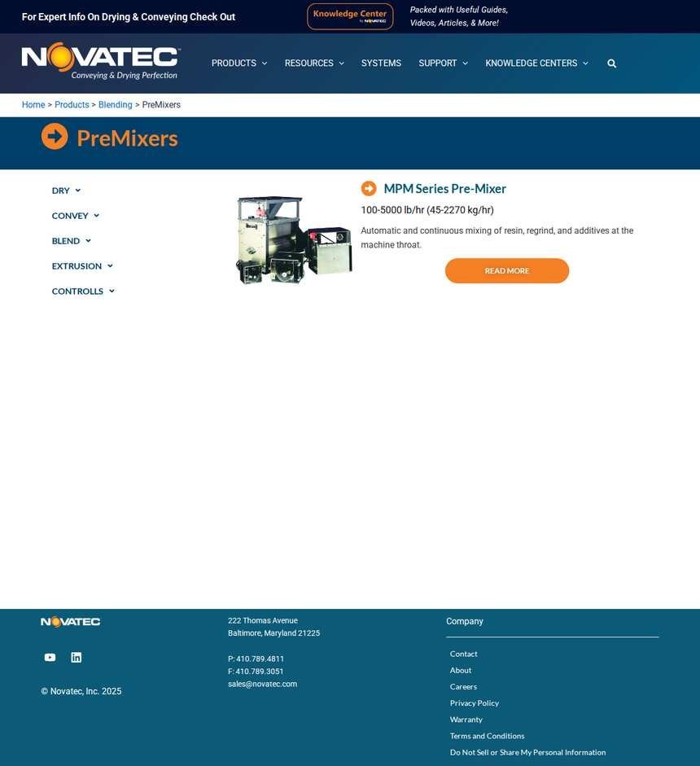This screenshot has height=766, width=700.
Task: Click the Novatec logo in the header
Action: point(101,60)
